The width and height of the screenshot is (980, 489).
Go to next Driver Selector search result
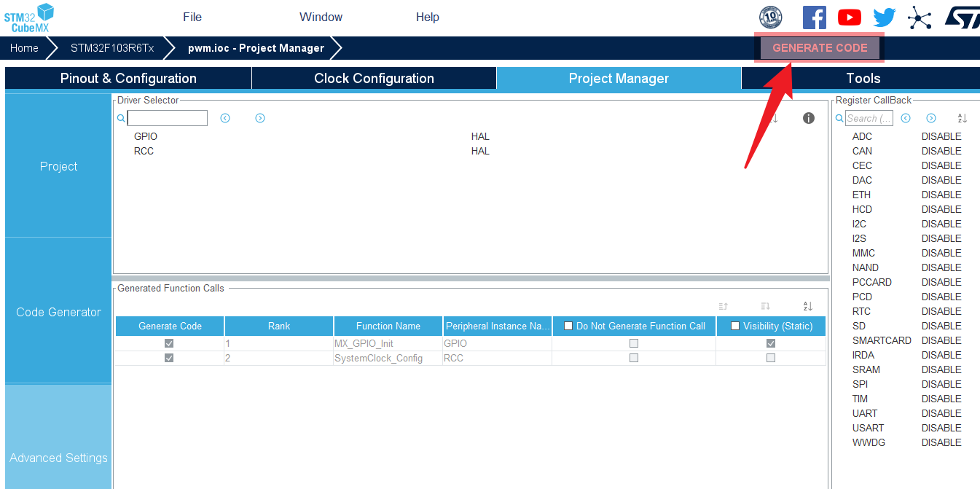point(260,118)
